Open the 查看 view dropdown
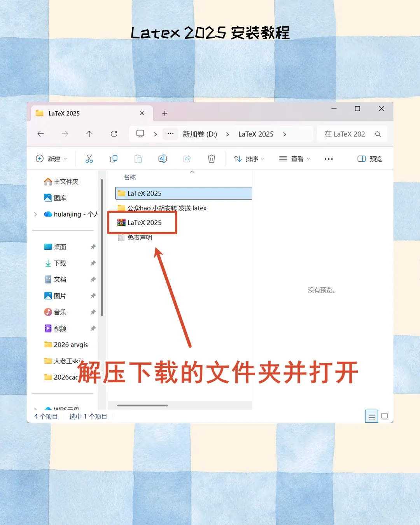This screenshot has width=420, height=525. pyautogui.click(x=294, y=159)
